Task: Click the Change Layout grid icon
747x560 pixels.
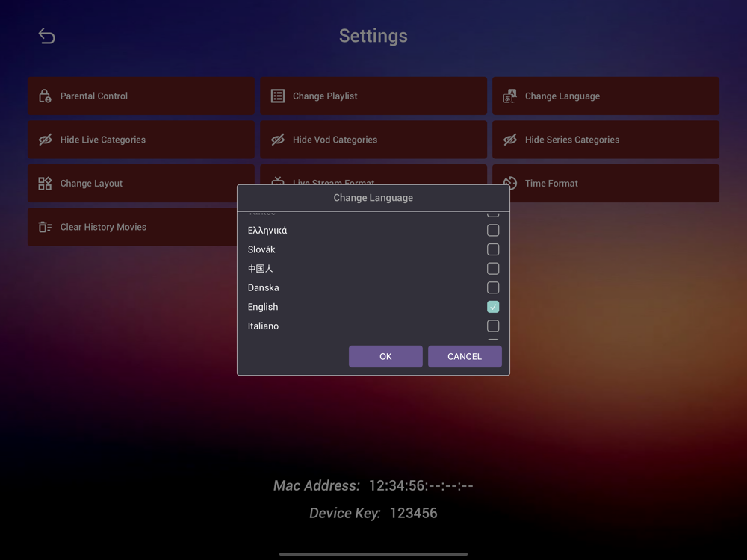Action: click(45, 184)
